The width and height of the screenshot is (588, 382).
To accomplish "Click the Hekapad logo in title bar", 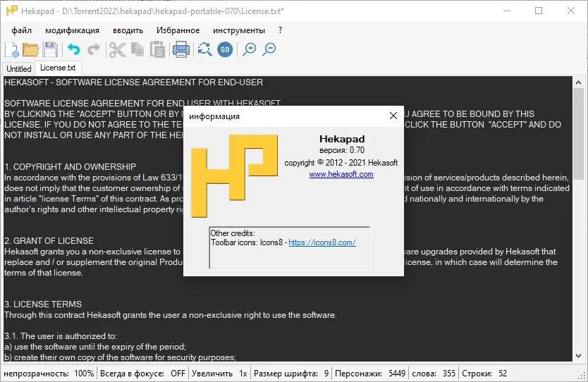I will tap(11, 11).
